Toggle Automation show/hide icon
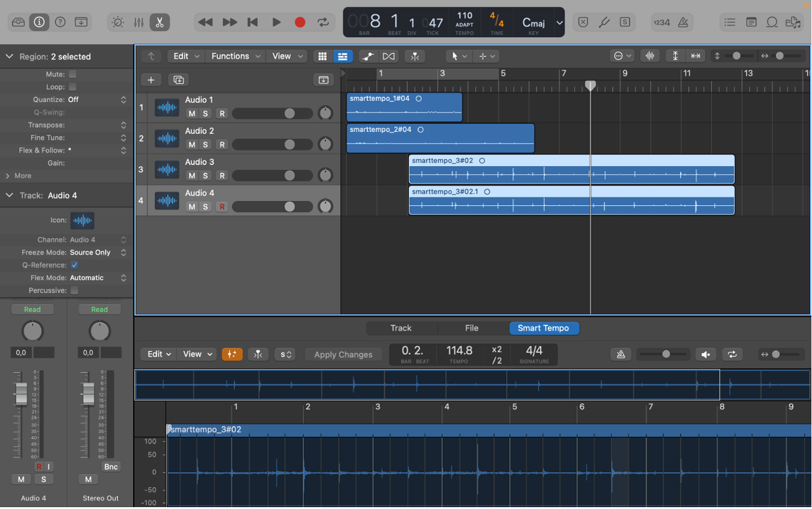The height and width of the screenshot is (509, 812). point(368,56)
